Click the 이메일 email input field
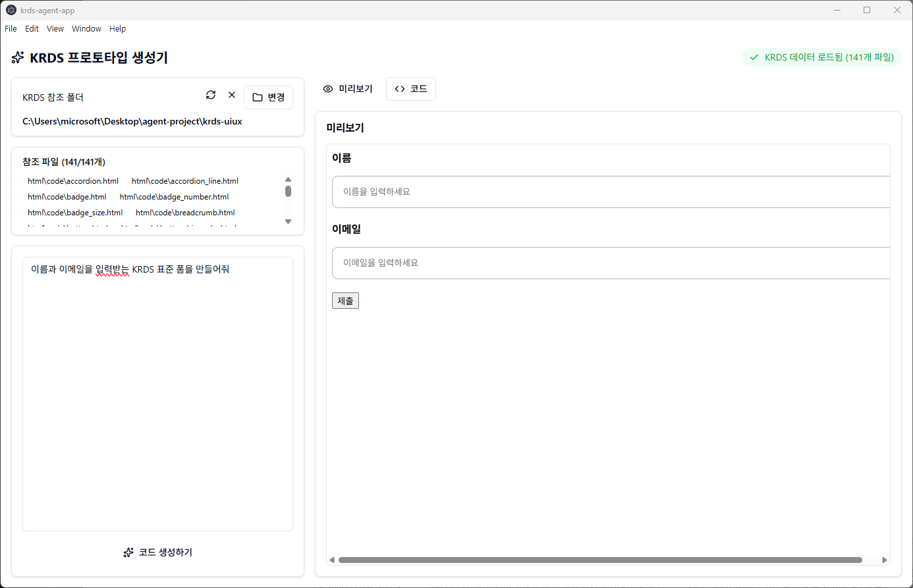 610,263
